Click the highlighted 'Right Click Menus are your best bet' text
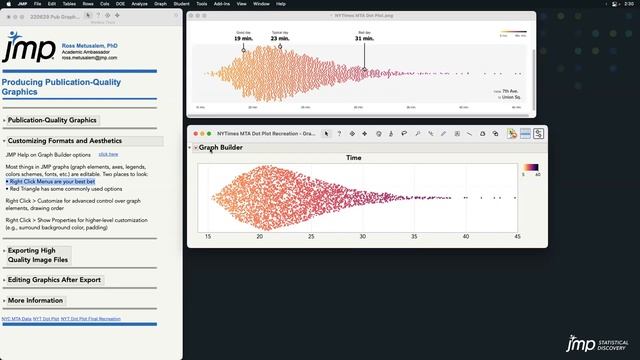This screenshot has height=360, width=640. tap(51, 182)
